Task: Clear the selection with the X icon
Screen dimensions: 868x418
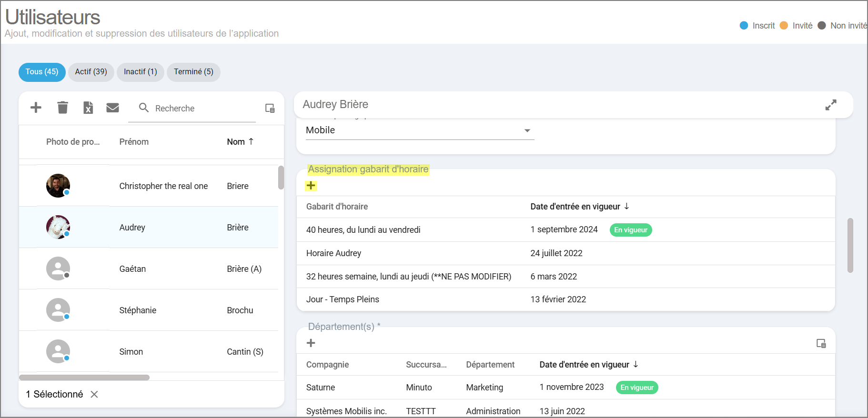Action: click(94, 394)
